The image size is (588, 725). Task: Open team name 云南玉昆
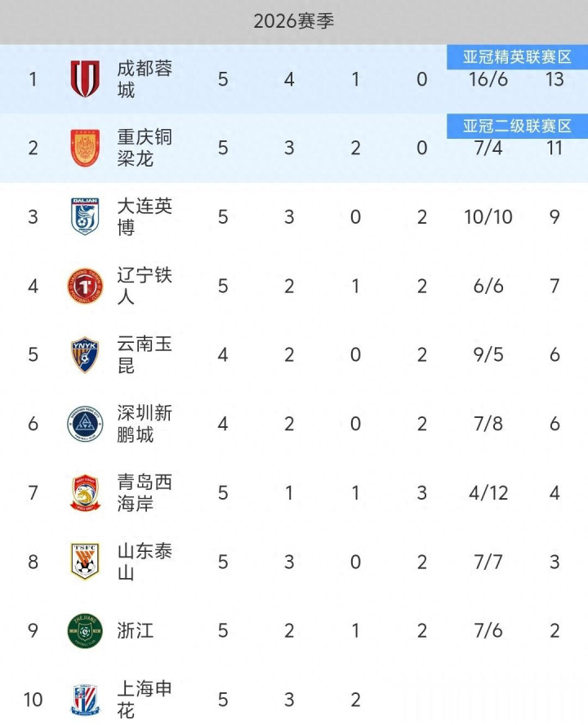point(145,355)
